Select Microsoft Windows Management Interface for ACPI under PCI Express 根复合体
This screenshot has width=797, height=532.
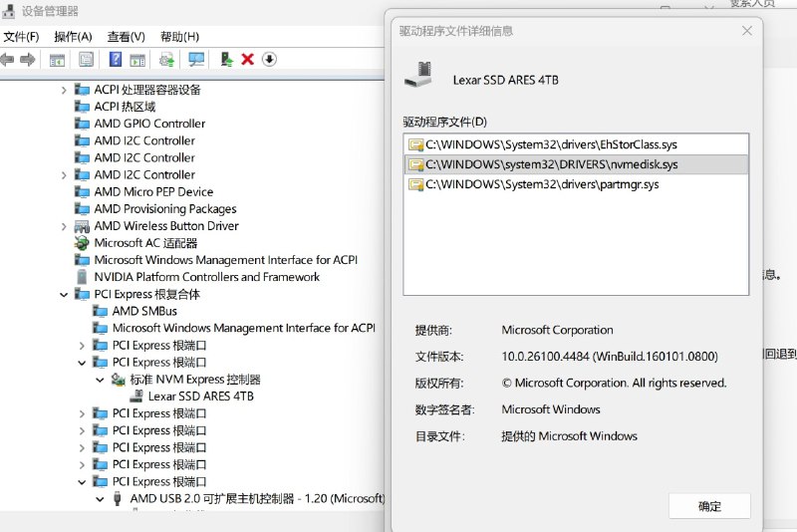[244, 328]
